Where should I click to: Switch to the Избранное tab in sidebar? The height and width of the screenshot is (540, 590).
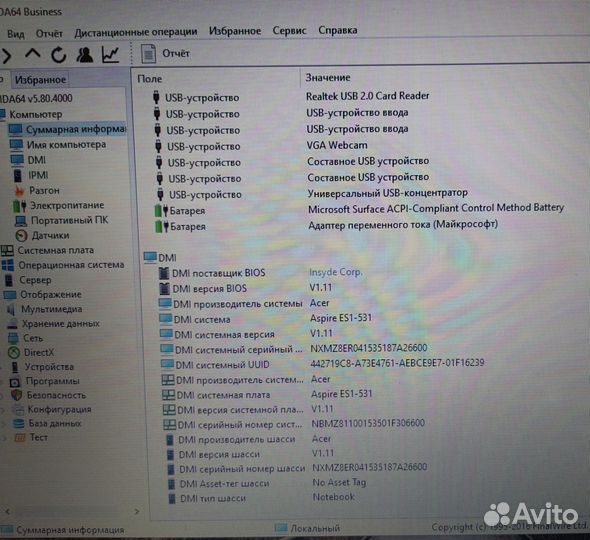coord(40,79)
